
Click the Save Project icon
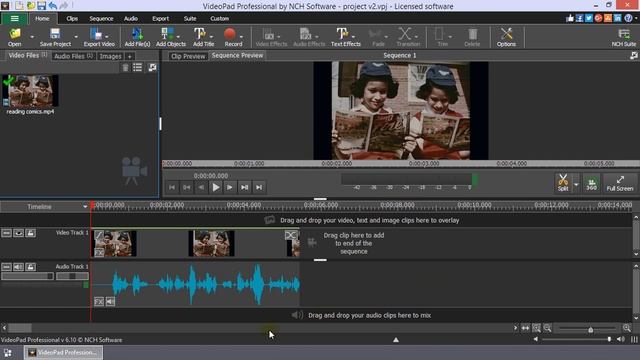[x=55, y=37]
